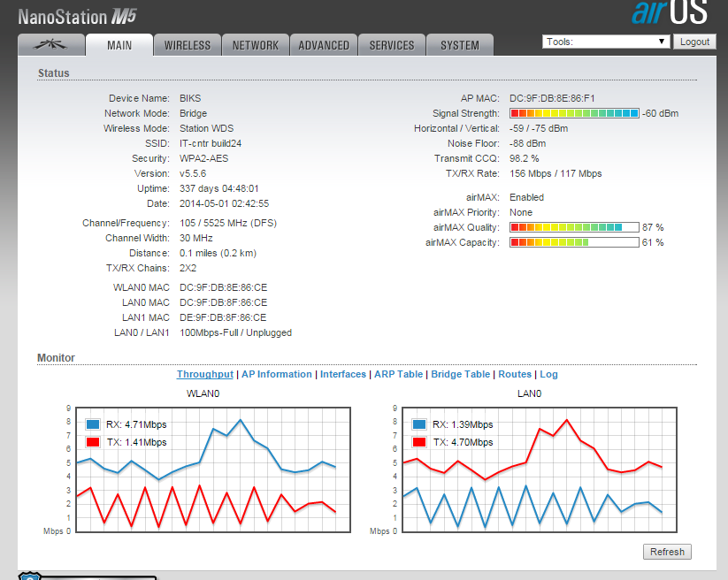The image size is (728, 580).
Task: Select the LAN0 MAC address DC:9F:DB:8F:86:CE
Action: [223, 302]
